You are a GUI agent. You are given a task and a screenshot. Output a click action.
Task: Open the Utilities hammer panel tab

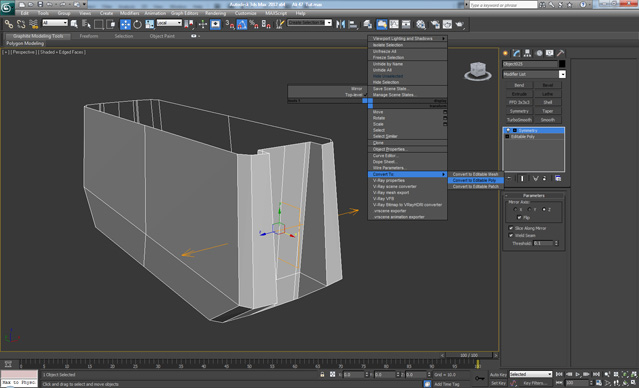pos(561,53)
